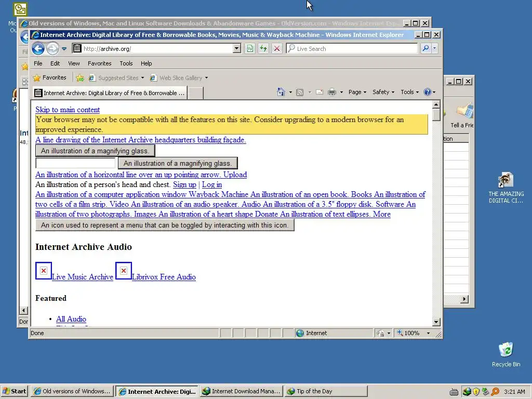Click the IE Back arrow button
The width and height of the screenshot is (532, 399).
[x=38, y=48]
